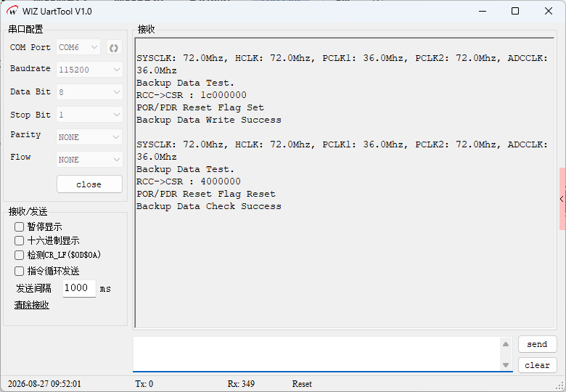Click the WIZ UartTool logo icon

coord(12,11)
